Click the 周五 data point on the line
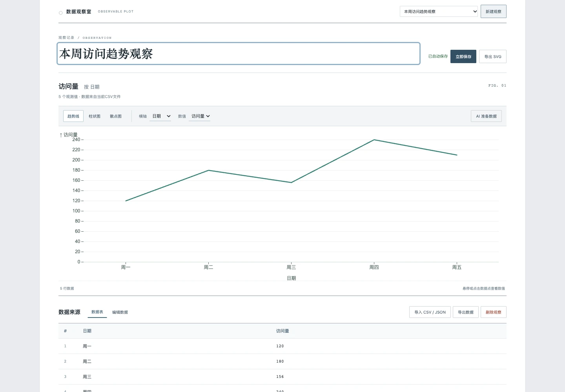 [457, 155]
